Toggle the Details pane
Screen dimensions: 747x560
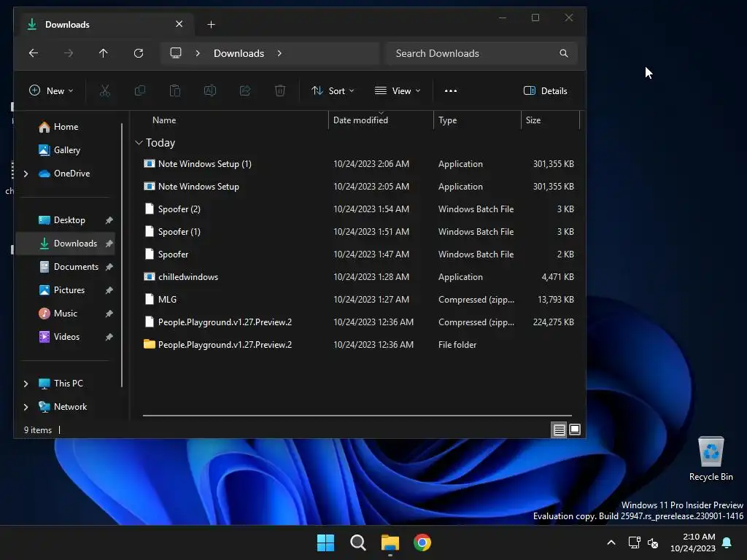(x=546, y=90)
